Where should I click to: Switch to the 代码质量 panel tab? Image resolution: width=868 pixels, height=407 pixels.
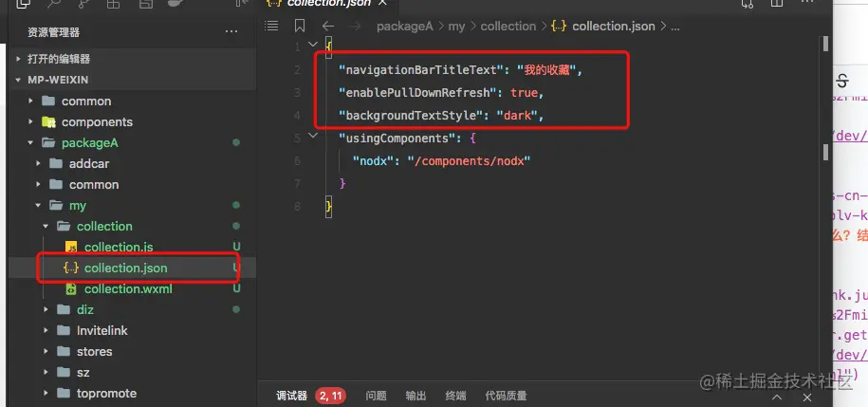tap(506, 396)
